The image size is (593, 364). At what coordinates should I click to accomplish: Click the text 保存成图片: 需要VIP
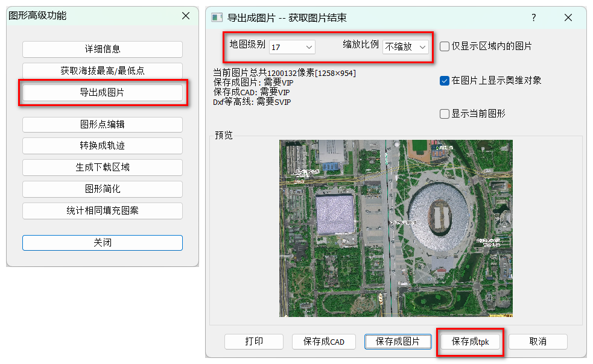[x=253, y=83]
